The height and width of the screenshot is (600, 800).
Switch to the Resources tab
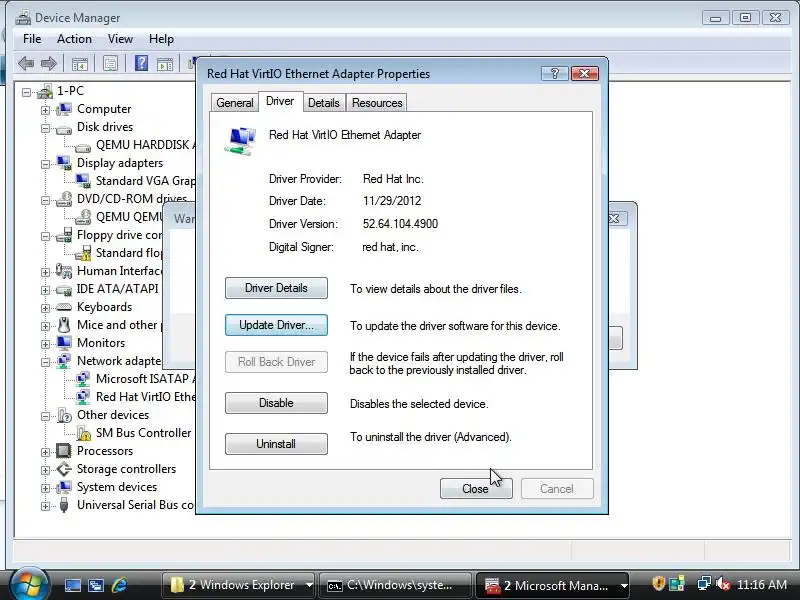tap(377, 103)
